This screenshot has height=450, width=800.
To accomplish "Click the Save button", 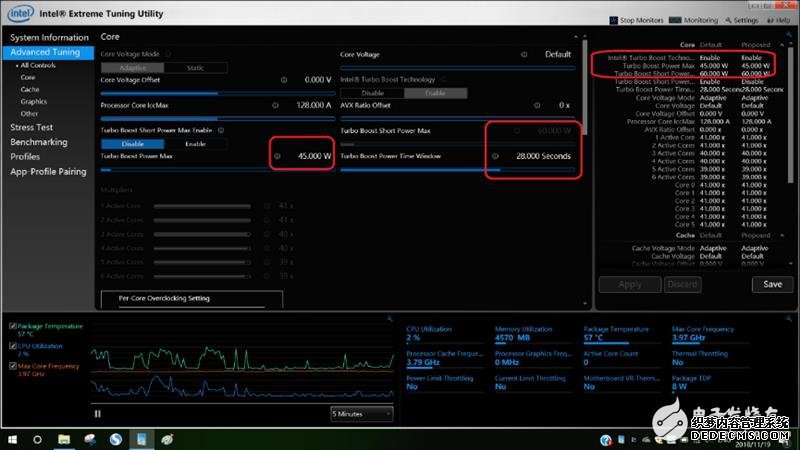I will click(772, 284).
